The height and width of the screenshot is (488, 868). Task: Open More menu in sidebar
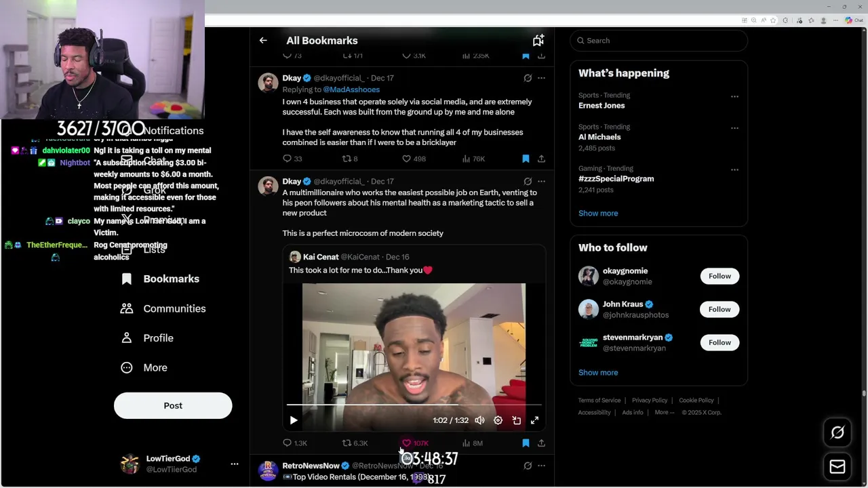tap(144, 367)
